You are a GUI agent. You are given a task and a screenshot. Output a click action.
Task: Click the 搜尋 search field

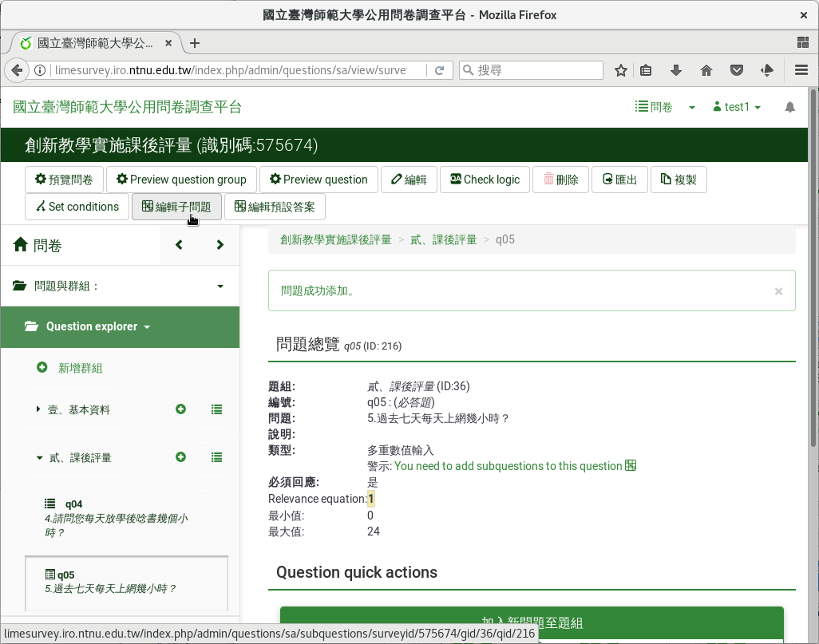tap(531, 70)
